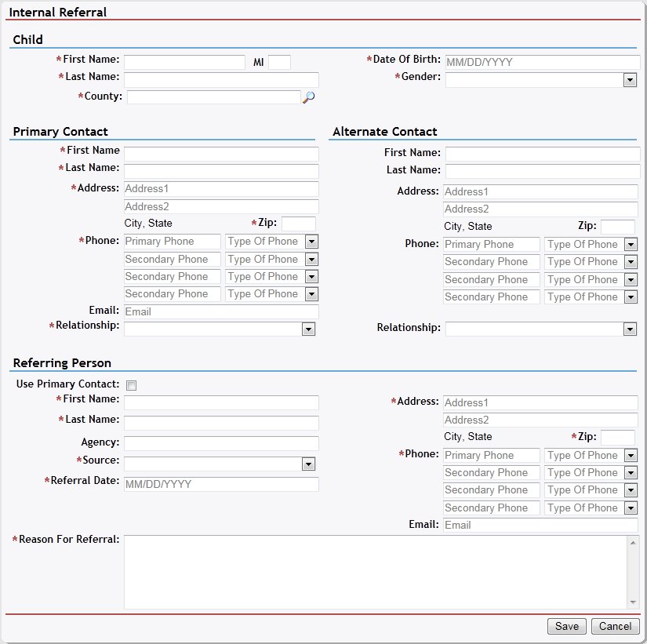The width and height of the screenshot is (647, 644).
Task: Open the Alternate Contact Relationship dropdown
Action: [629, 329]
